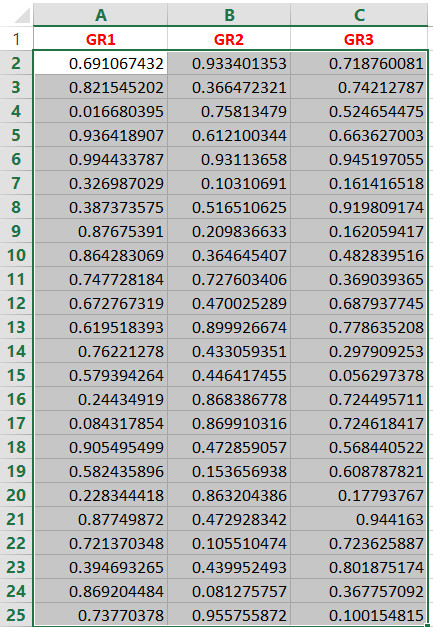This screenshot has width=433, height=627.
Task: Select cell containing 0.801875174
Action: pos(359,567)
